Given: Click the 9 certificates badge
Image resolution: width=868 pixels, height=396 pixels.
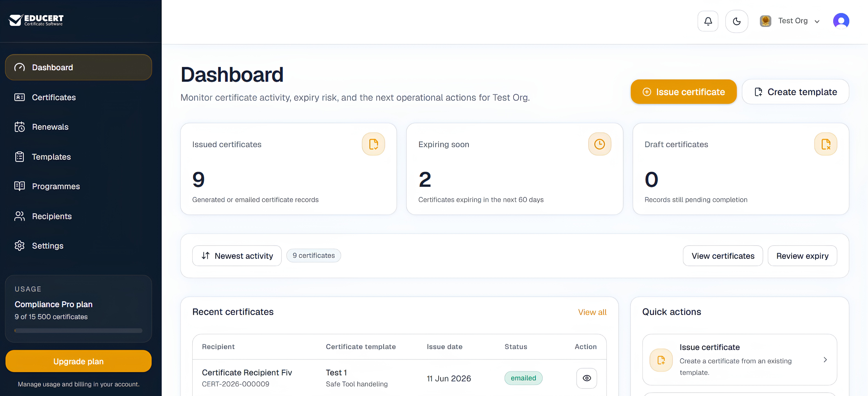Looking at the screenshot, I should pyautogui.click(x=313, y=256).
